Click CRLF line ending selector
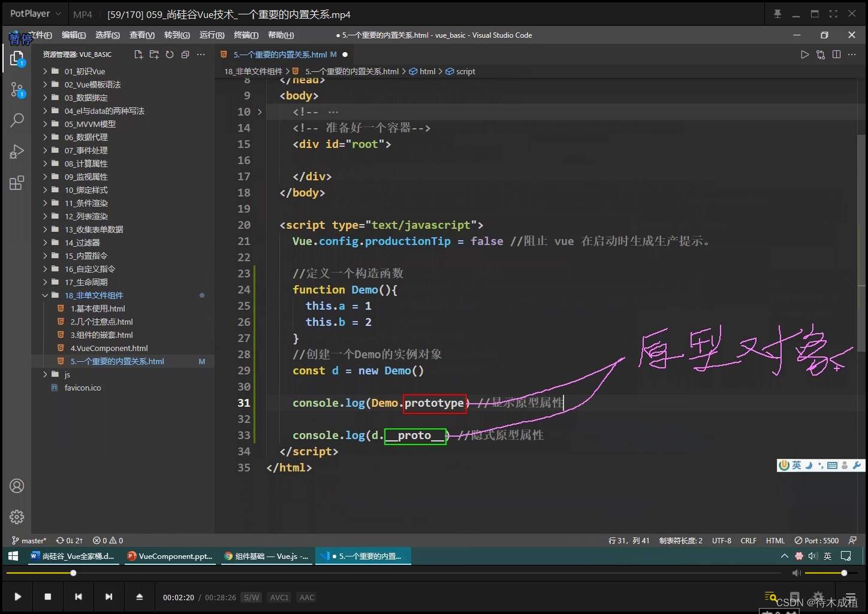 pyautogui.click(x=748, y=540)
